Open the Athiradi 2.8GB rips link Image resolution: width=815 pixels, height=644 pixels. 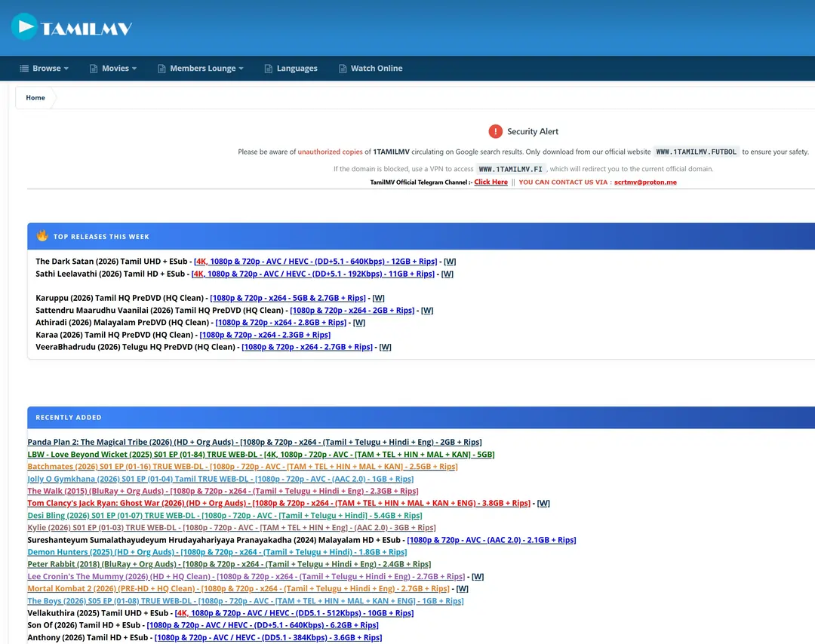281,323
